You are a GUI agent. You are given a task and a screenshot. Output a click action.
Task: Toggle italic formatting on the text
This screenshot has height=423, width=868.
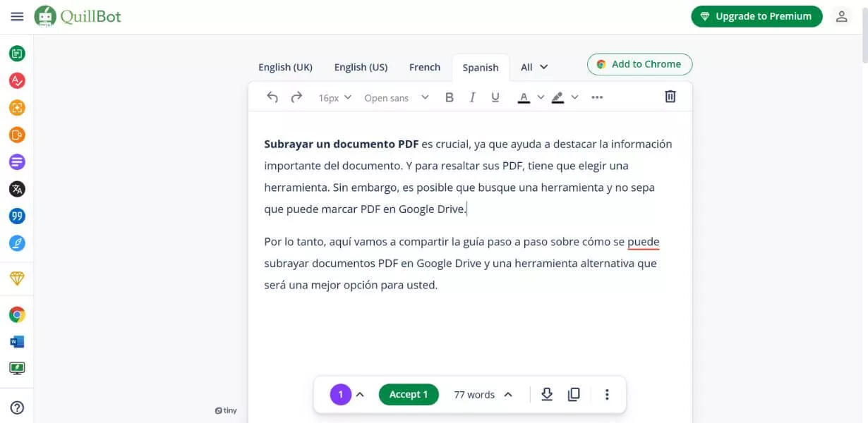(x=472, y=97)
